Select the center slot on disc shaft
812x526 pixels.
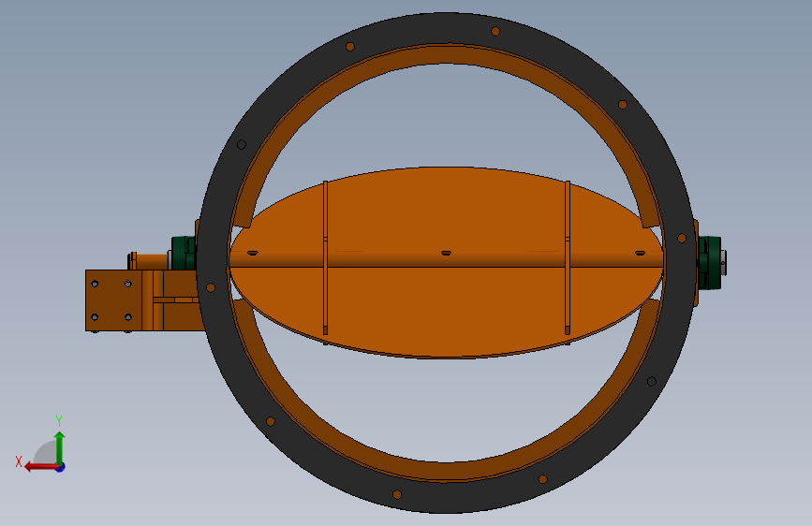pos(446,253)
